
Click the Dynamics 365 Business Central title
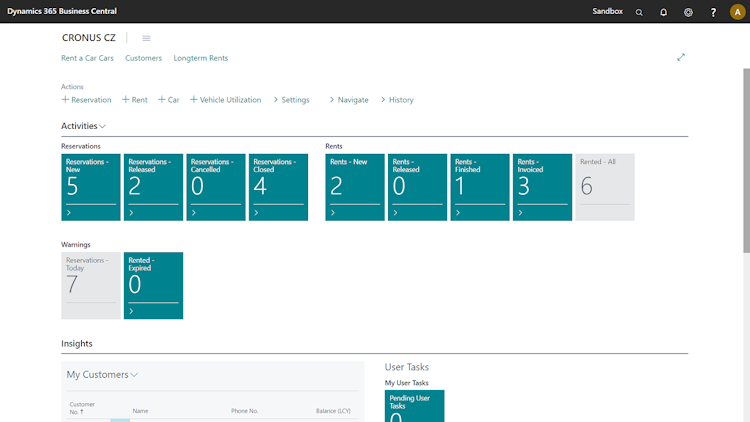click(x=62, y=11)
